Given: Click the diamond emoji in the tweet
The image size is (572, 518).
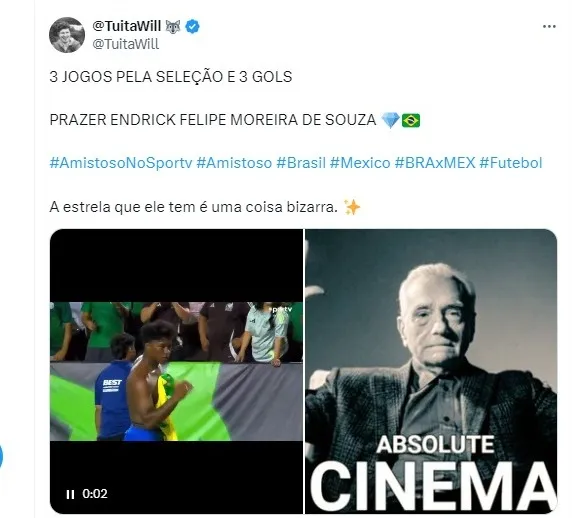Looking at the screenshot, I should coord(390,120).
